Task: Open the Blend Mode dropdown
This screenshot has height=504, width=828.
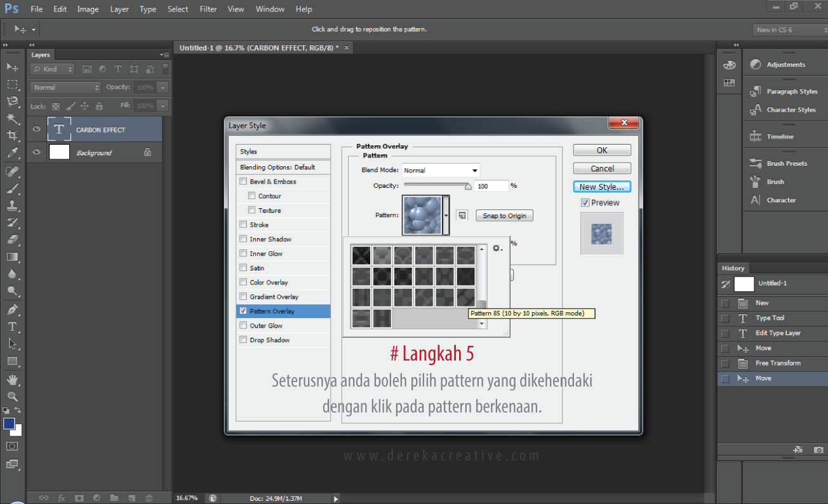Action: tap(441, 170)
